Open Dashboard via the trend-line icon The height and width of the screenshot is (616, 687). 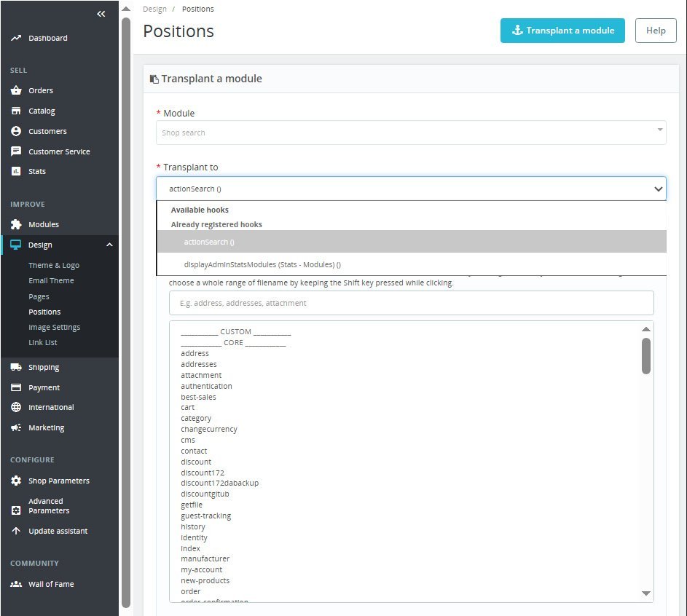[x=16, y=38]
